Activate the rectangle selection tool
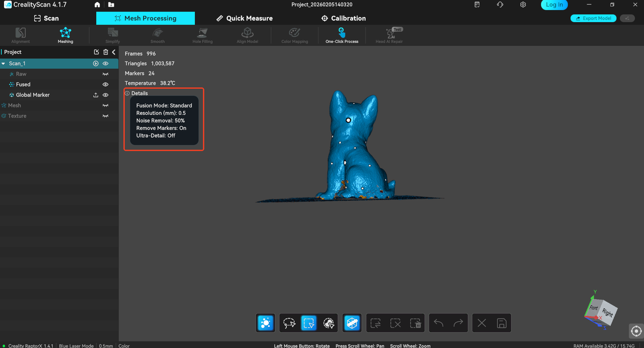Image resolution: width=644 pixels, height=348 pixels. click(308, 323)
